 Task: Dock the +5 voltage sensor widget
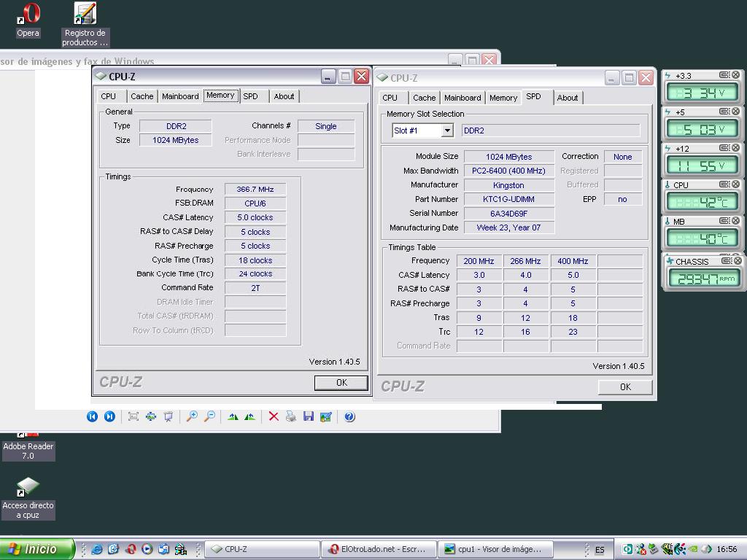(724, 112)
